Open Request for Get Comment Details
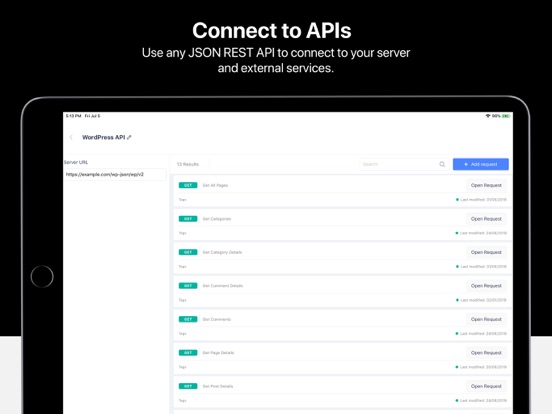Viewport: 552px width, 414px height. (x=486, y=286)
